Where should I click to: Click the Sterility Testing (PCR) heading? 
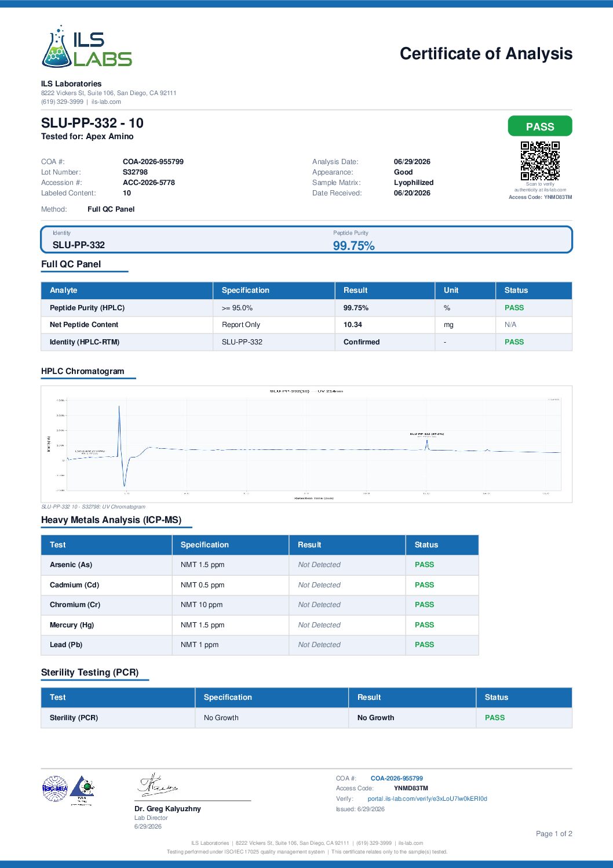90,673
